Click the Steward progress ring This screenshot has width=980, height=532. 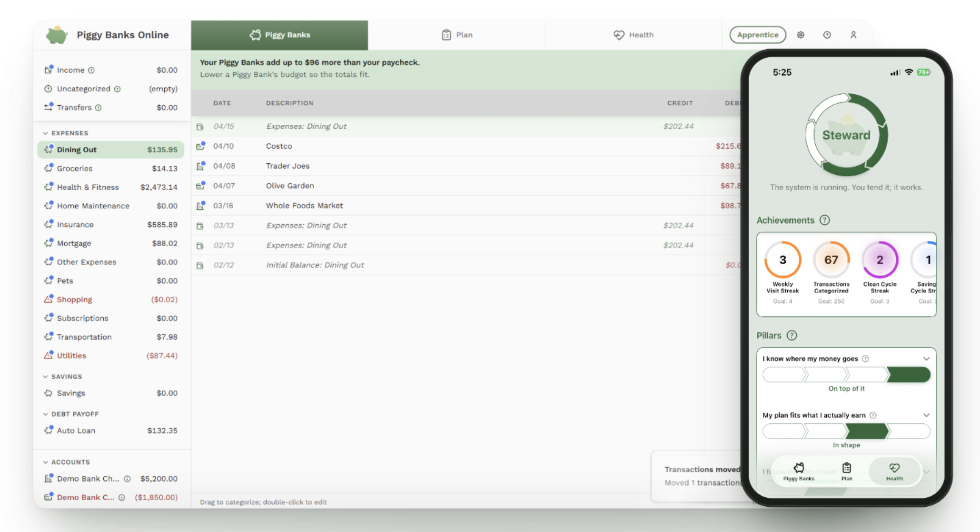tap(846, 135)
